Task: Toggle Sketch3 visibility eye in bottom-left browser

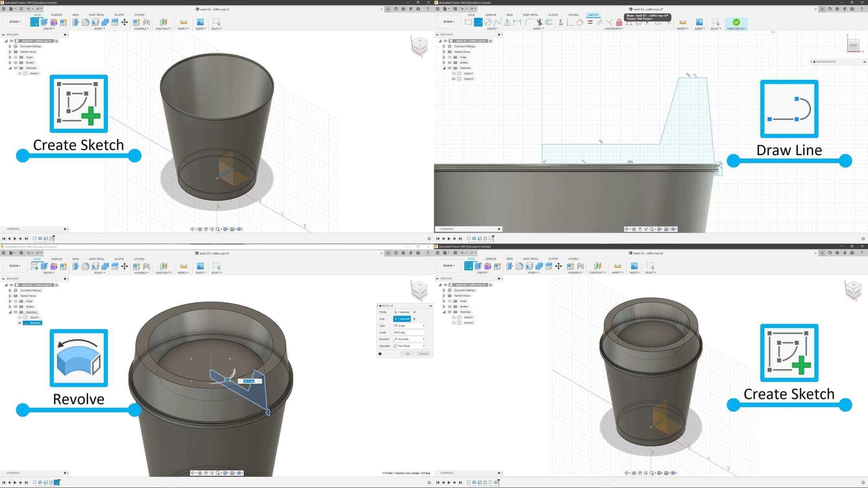Action: point(20,323)
